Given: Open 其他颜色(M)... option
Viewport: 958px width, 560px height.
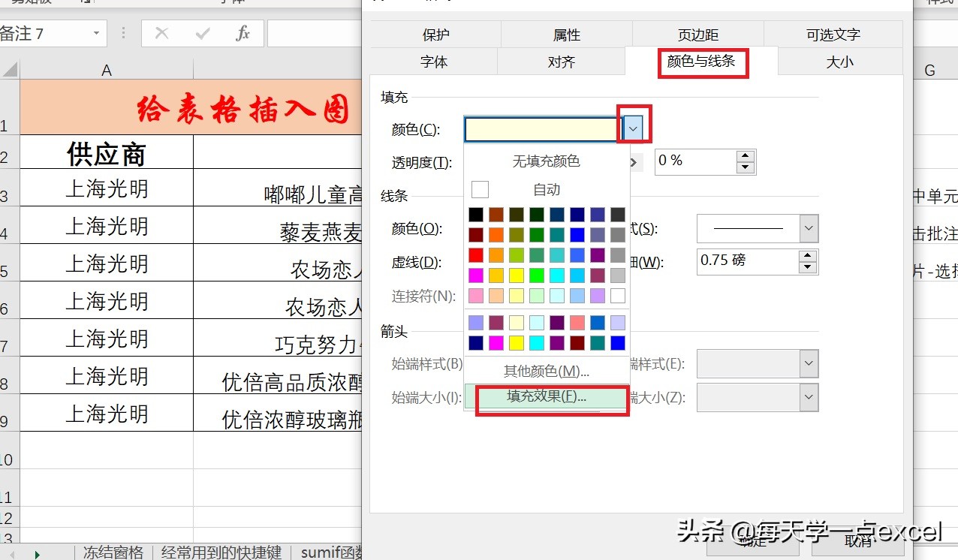Looking at the screenshot, I should (547, 372).
